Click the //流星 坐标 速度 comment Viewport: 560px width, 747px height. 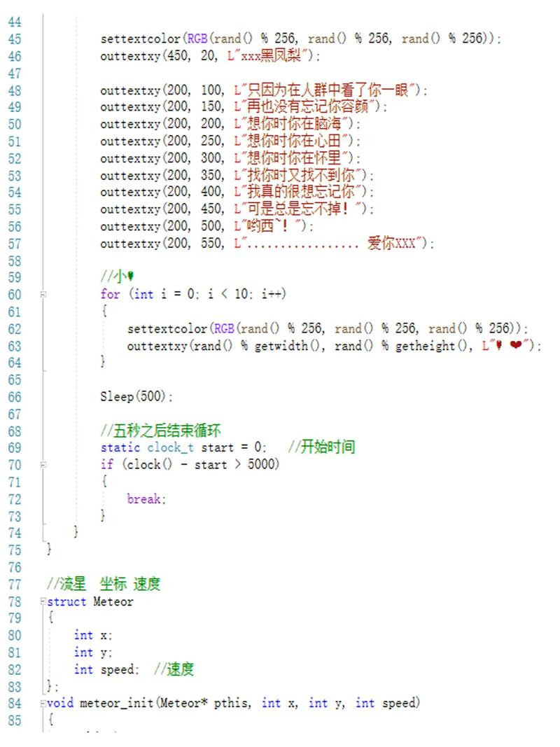coord(104,584)
